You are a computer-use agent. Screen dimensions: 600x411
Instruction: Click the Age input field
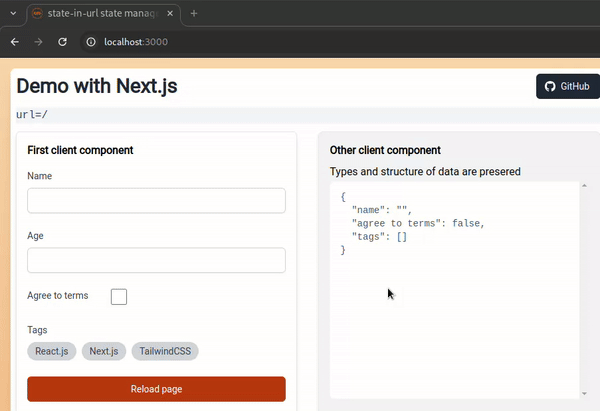pos(156,260)
